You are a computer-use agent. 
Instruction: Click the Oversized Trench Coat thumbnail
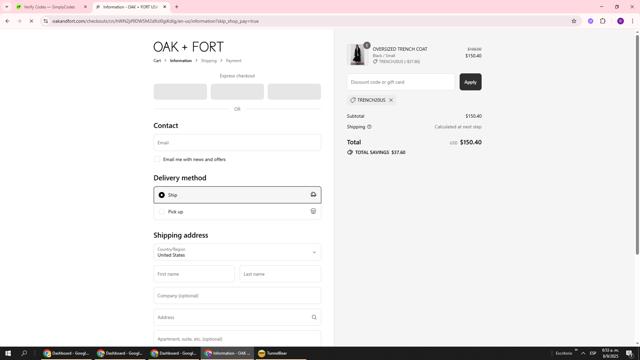(358, 55)
